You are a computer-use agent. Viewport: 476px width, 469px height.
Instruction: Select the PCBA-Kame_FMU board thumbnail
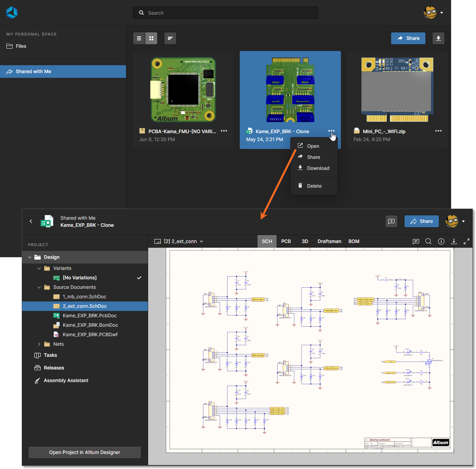183,90
